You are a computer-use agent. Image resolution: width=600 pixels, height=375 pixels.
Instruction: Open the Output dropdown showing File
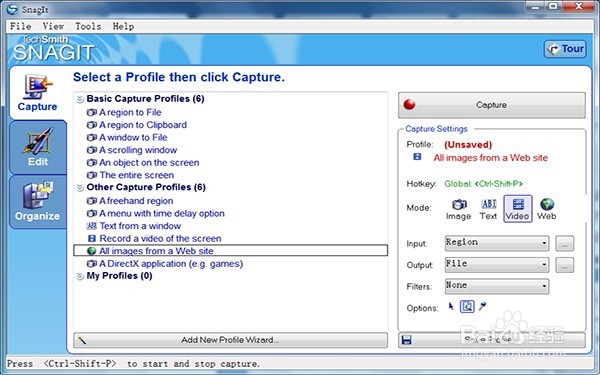497,264
